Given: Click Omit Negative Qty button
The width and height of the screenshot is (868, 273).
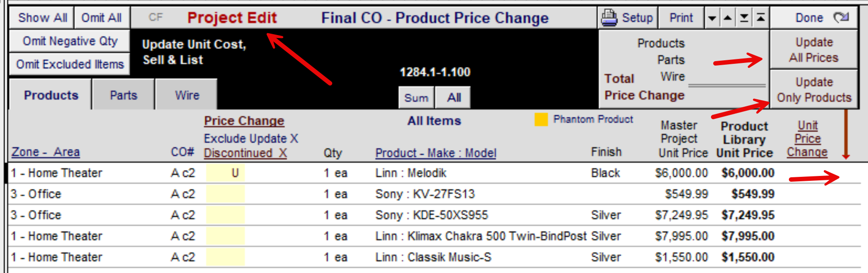Looking at the screenshot, I should tap(70, 41).
